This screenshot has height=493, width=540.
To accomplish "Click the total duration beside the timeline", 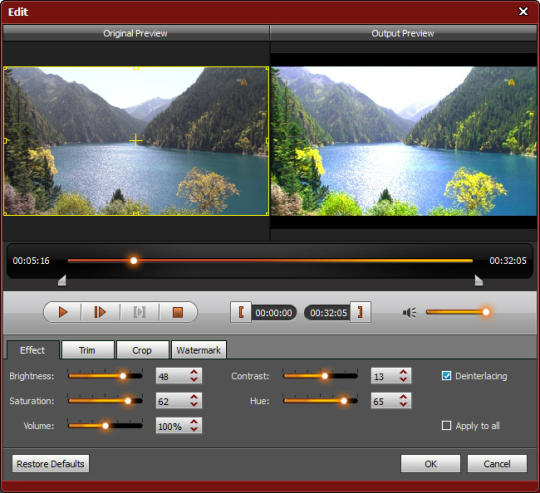I will point(508,261).
